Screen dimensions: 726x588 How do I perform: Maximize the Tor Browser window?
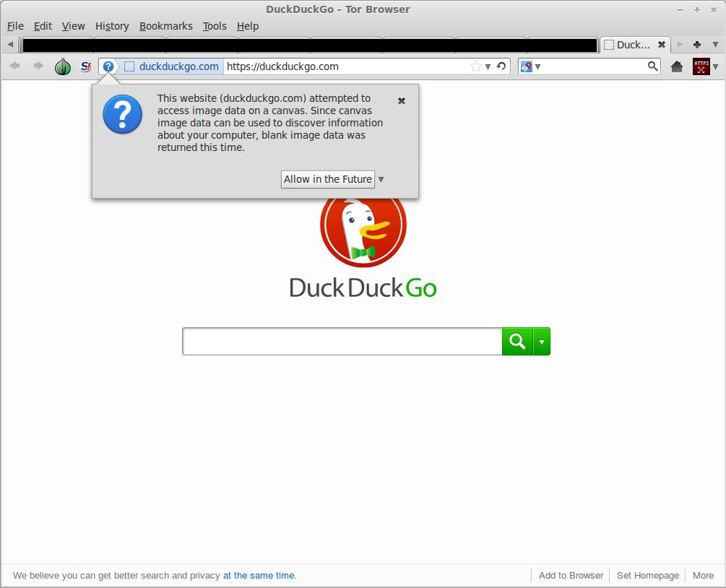click(x=697, y=9)
